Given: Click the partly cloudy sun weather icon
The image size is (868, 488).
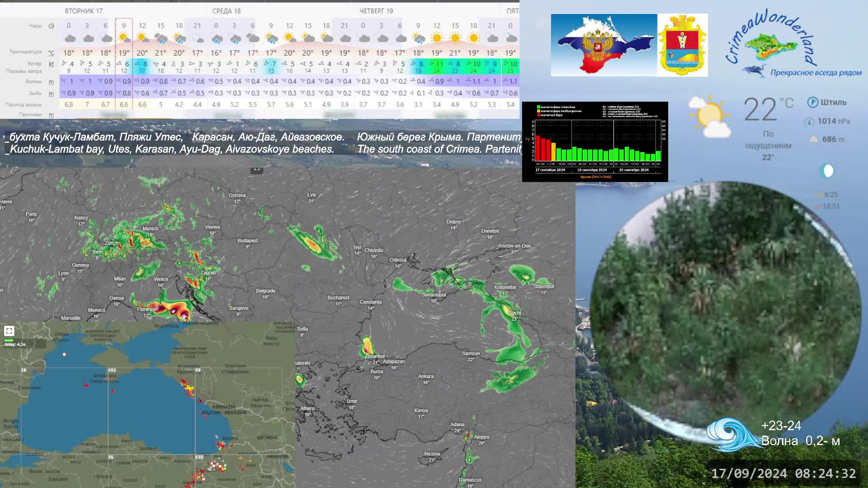Looking at the screenshot, I should point(709,116).
